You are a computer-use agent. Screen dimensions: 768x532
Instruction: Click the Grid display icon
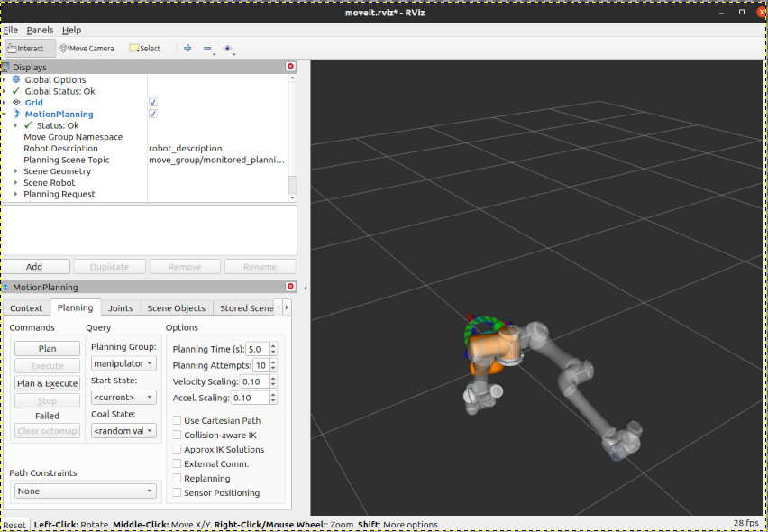pyautogui.click(x=16, y=103)
